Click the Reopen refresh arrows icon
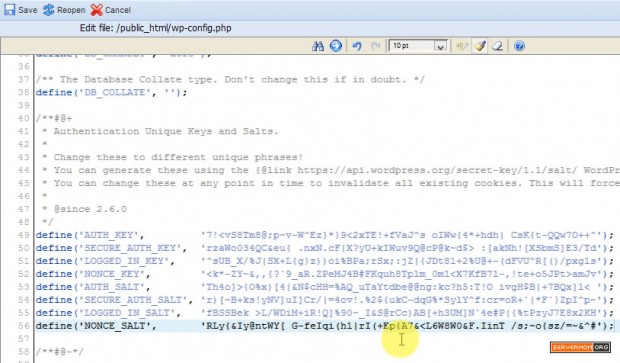620x363 pixels. pyautogui.click(x=49, y=10)
